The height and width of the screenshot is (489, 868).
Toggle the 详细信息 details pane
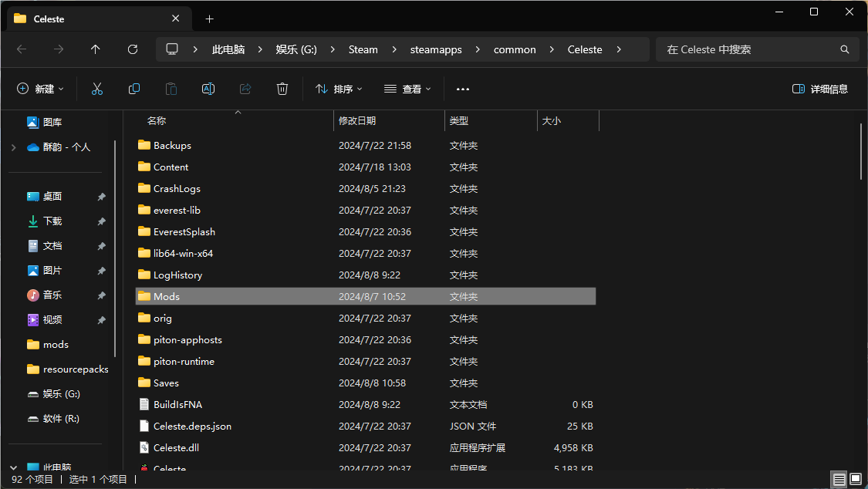(820, 89)
